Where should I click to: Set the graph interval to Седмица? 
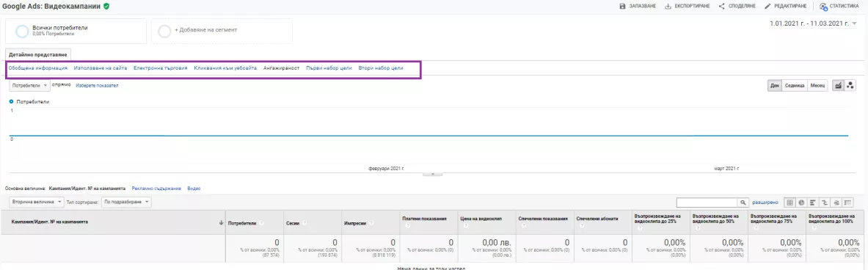(795, 86)
